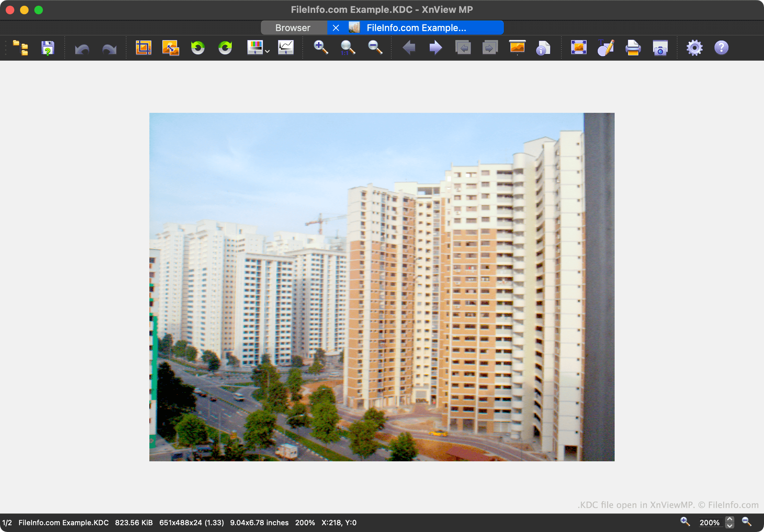Viewport: 764px width, 532px height.
Task: Reset zoom to 1:1
Action: click(x=347, y=47)
